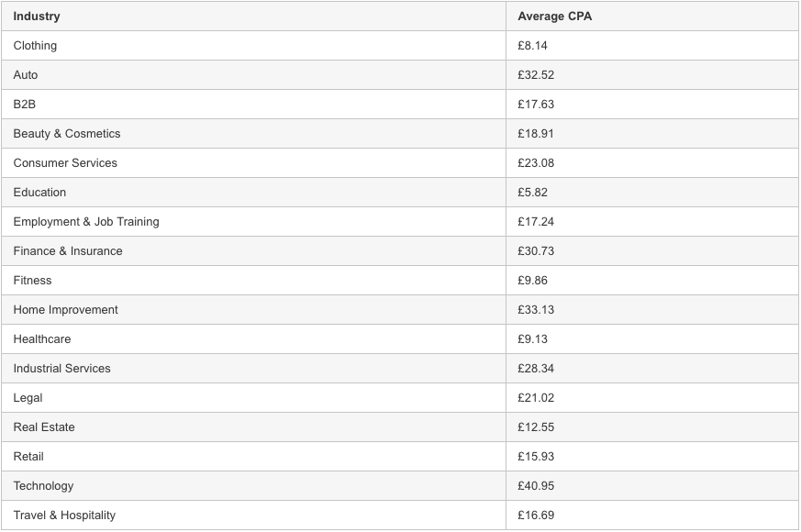This screenshot has width=801, height=532.
Task: Click the Average CPA column header
Action: click(554, 17)
